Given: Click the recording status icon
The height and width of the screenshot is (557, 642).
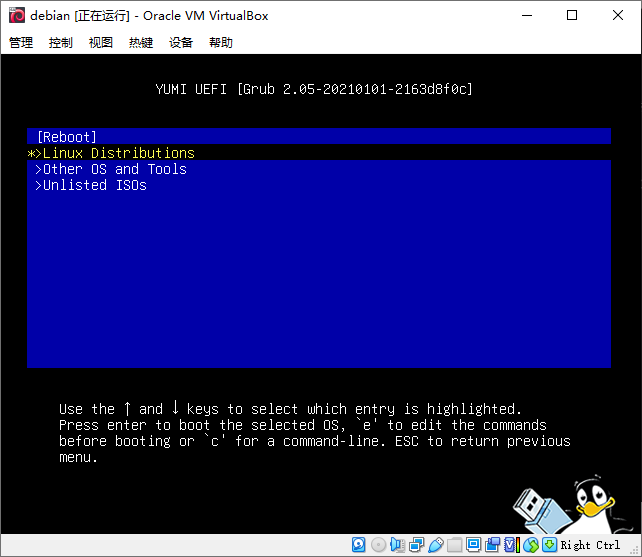Looking at the screenshot, I should [x=493, y=545].
